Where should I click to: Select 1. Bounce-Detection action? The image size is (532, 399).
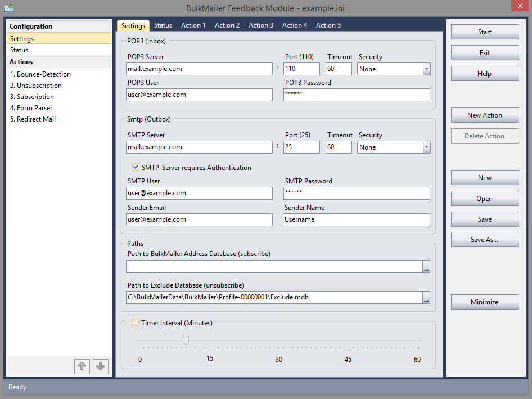(x=58, y=74)
